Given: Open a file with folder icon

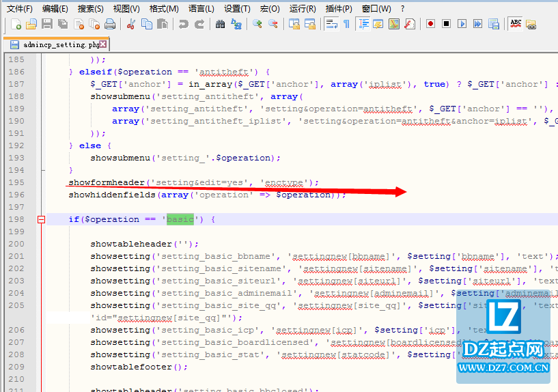Looking at the screenshot, I should (31, 24).
